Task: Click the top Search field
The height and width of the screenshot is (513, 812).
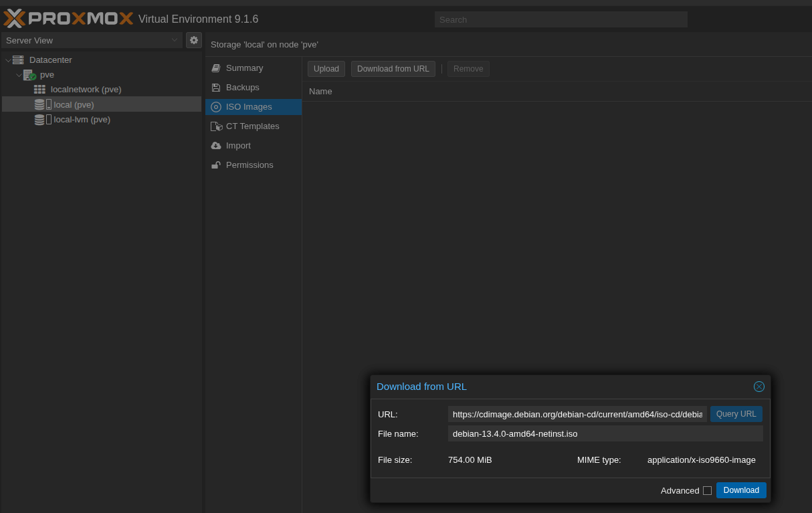Action: click(561, 20)
